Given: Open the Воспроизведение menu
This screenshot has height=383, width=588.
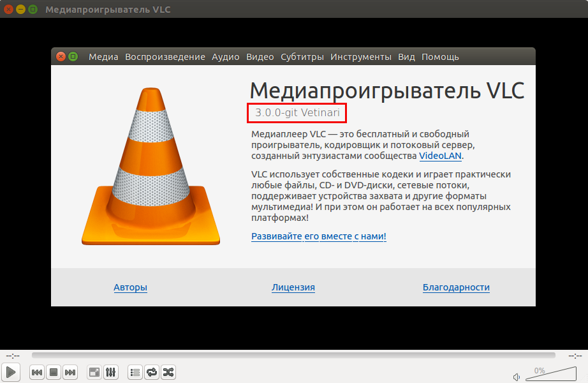Looking at the screenshot, I should pos(165,57).
